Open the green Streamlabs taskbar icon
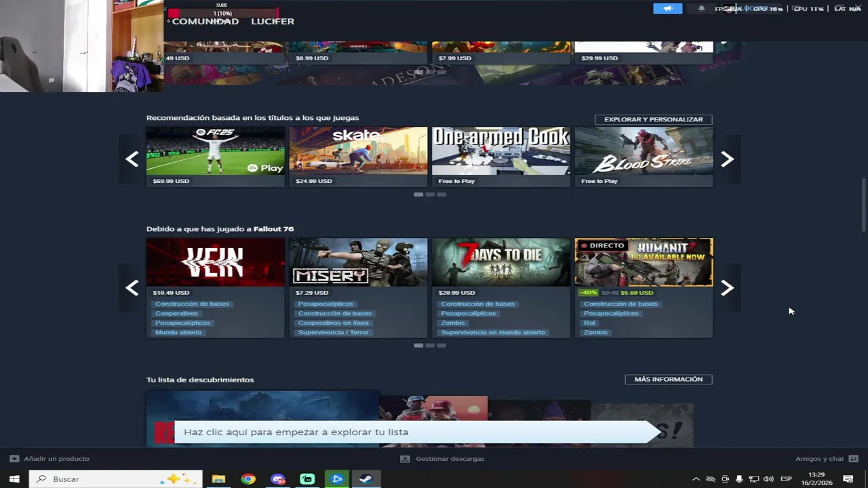Screen dimensions: 868x488 [307, 479]
